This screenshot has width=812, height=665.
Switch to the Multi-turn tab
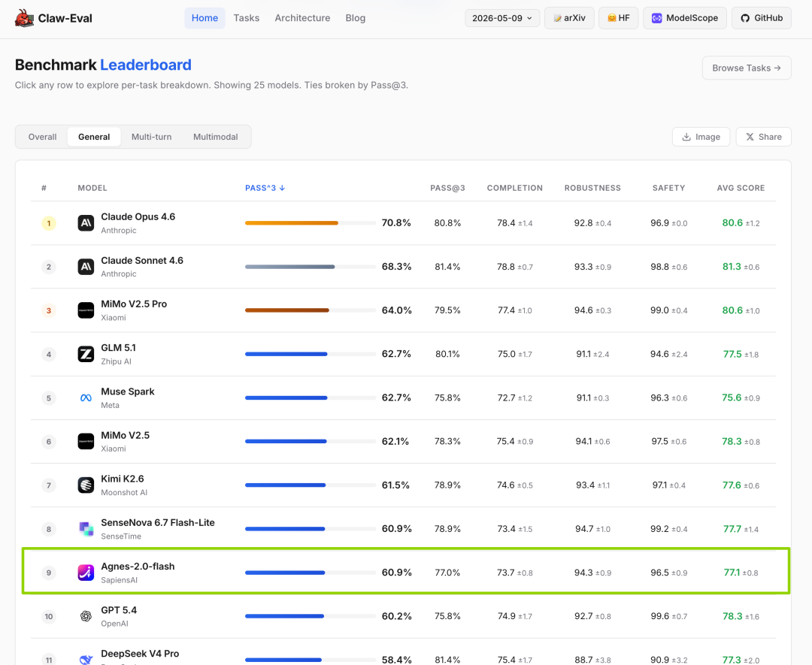coord(151,137)
